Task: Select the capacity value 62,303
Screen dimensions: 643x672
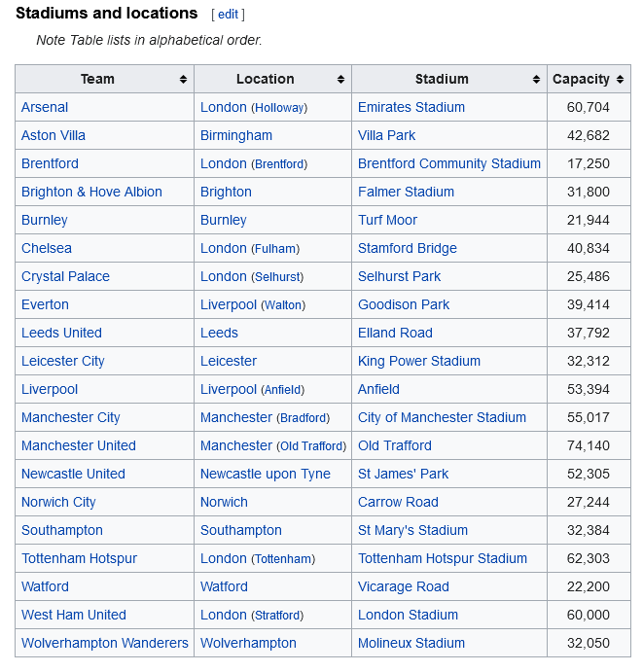Action: (x=589, y=558)
